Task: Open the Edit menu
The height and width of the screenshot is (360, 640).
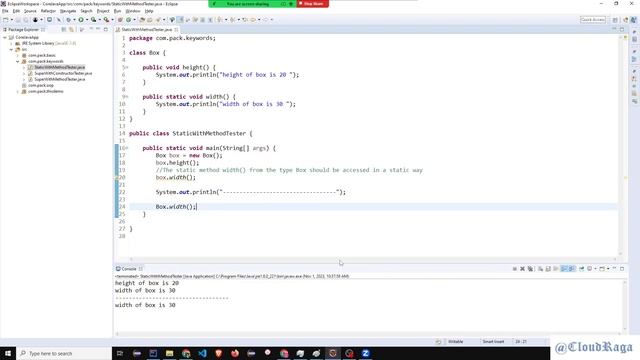Action: coord(16,11)
